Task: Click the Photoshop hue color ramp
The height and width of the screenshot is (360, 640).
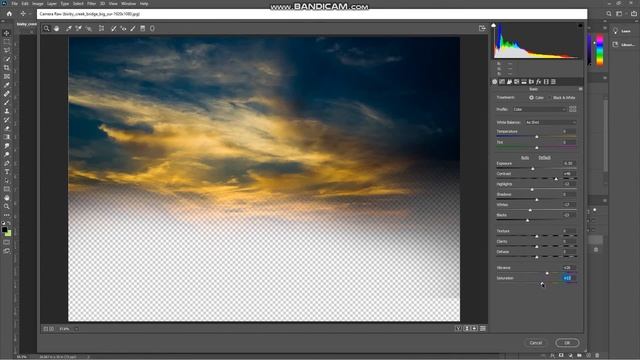Action: pos(600,50)
